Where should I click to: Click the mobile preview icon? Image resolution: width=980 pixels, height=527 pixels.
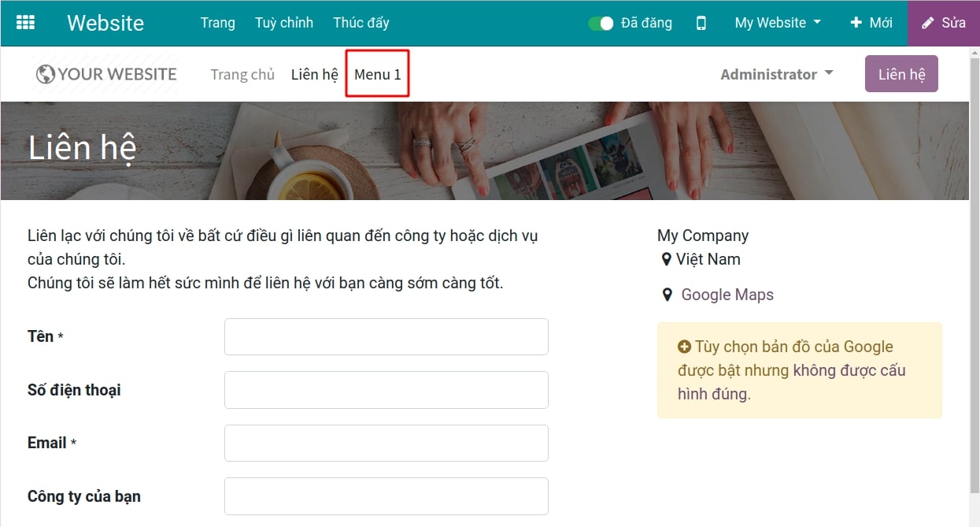[701, 23]
